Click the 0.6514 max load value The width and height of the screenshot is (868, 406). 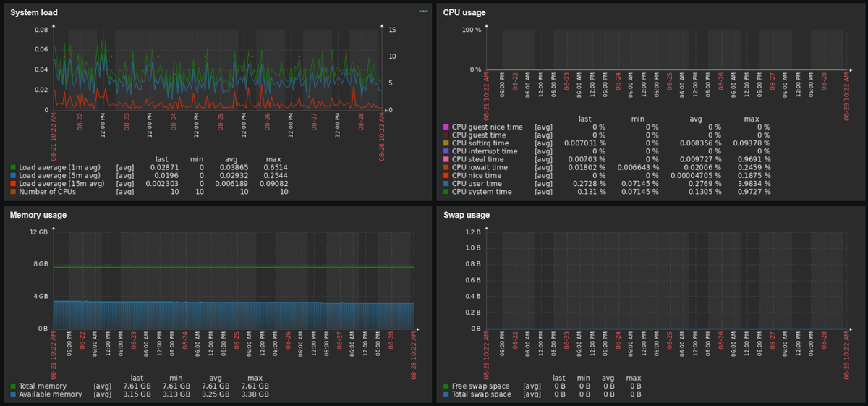pos(275,167)
